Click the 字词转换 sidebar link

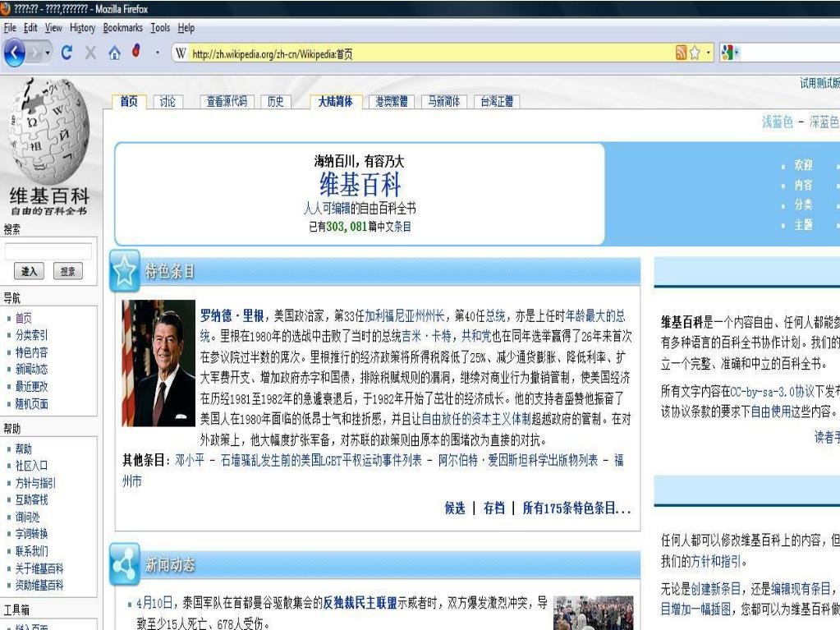pos(31,534)
